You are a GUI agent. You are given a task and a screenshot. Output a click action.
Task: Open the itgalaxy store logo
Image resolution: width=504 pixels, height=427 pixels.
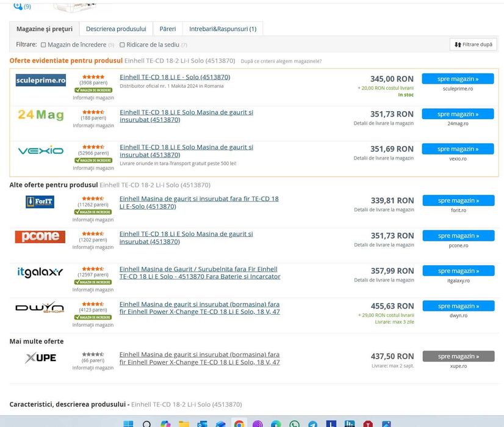coord(40,272)
